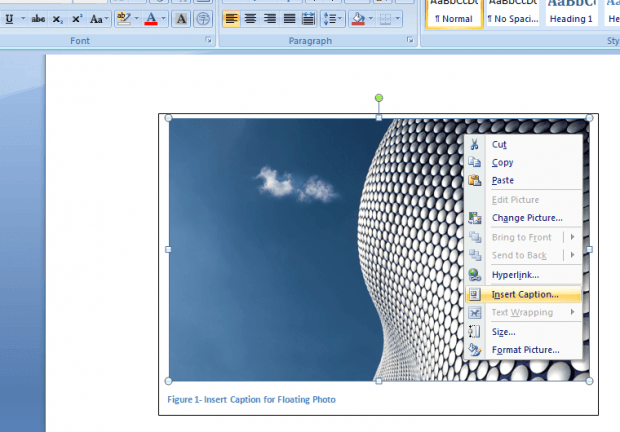Toggle strikethrough formatting in Font group
Screen dimensions: 620x432
38,19
